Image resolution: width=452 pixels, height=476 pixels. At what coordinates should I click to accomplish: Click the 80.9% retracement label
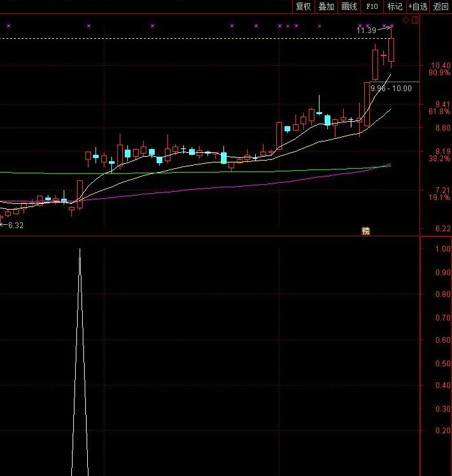(x=439, y=73)
